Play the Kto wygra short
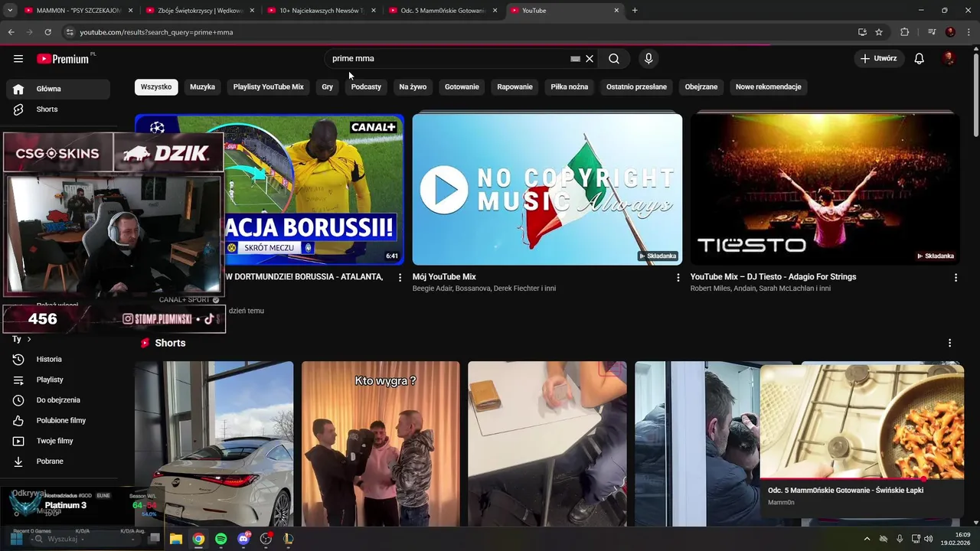This screenshot has height=551, width=980. [x=381, y=444]
